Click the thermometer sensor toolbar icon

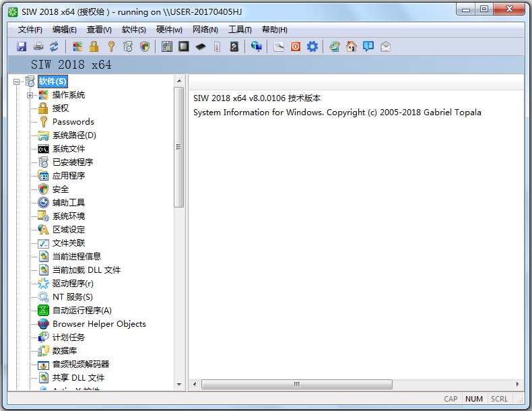(x=217, y=46)
